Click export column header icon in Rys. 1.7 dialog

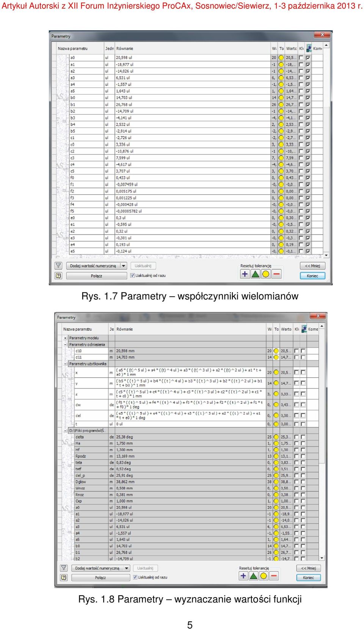309,48
